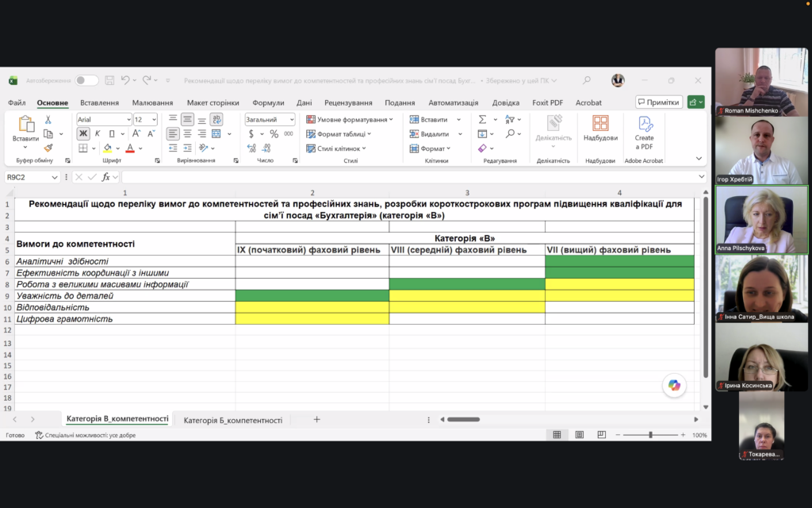Add a new sheet with plus button

tap(316, 419)
